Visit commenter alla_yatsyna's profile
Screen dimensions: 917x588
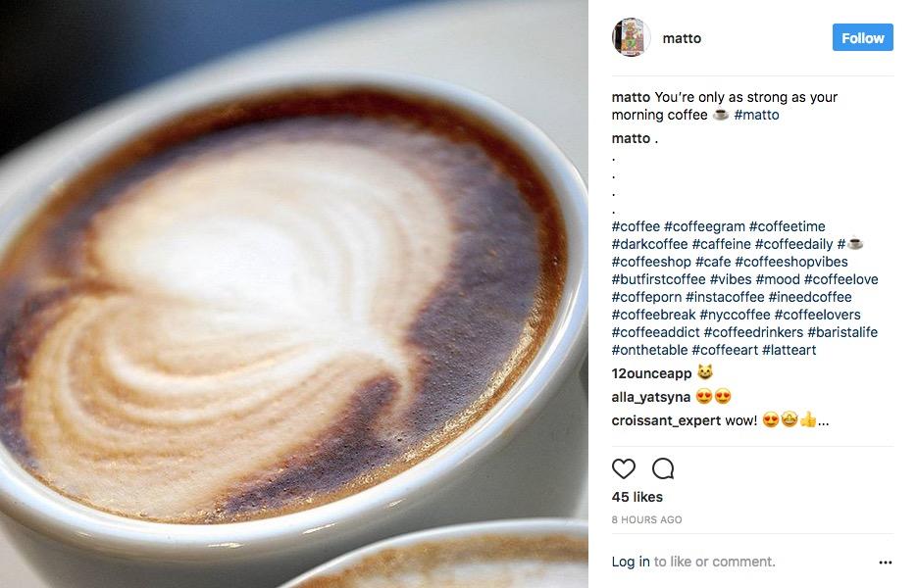pos(651,398)
